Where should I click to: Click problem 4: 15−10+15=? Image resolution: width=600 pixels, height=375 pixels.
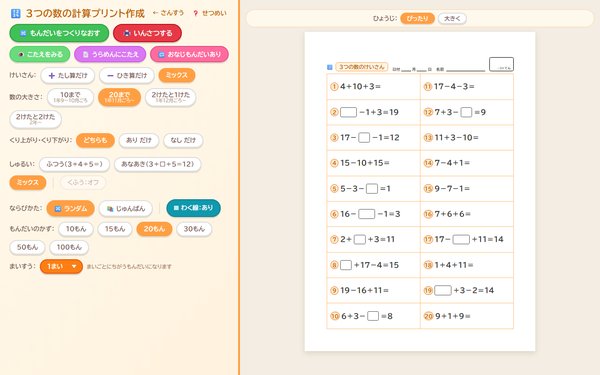[365, 163]
